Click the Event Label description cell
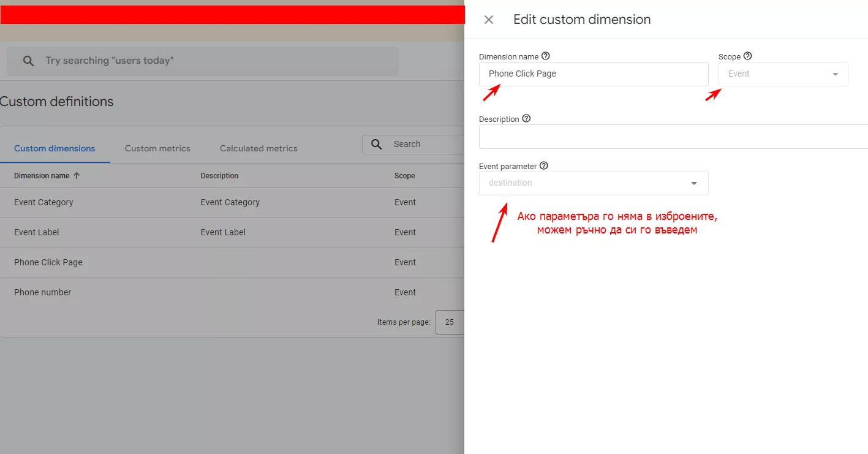This screenshot has width=868, height=454. pos(223,232)
